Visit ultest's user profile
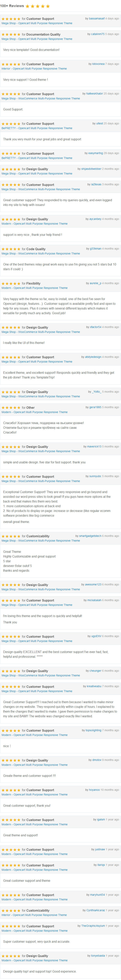This screenshot has width=121, height=980. tap(99, 123)
